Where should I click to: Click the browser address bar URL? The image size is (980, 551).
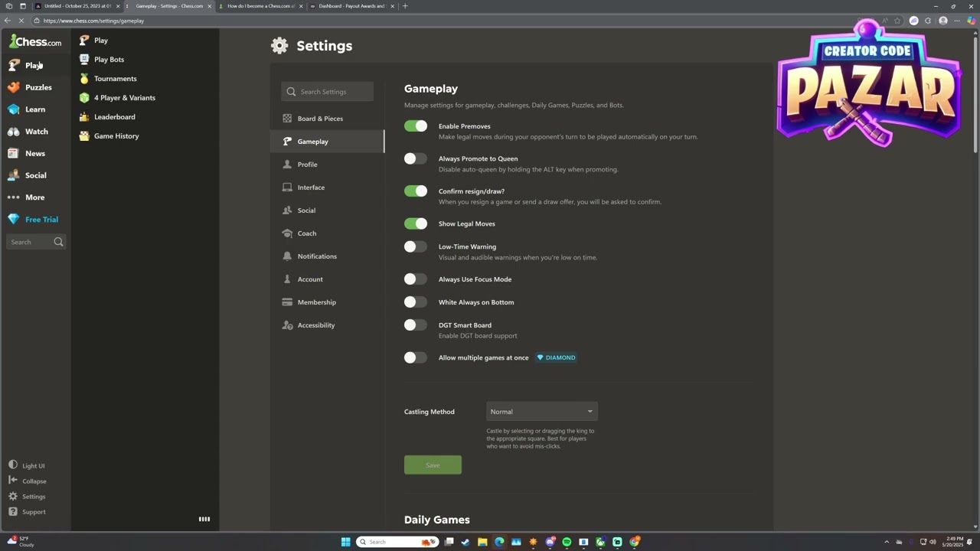[93, 21]
